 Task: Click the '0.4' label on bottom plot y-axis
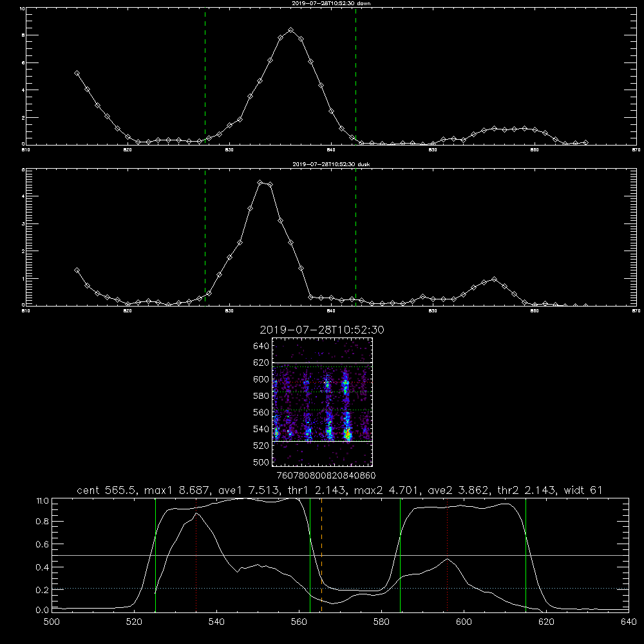click(43, 567)
